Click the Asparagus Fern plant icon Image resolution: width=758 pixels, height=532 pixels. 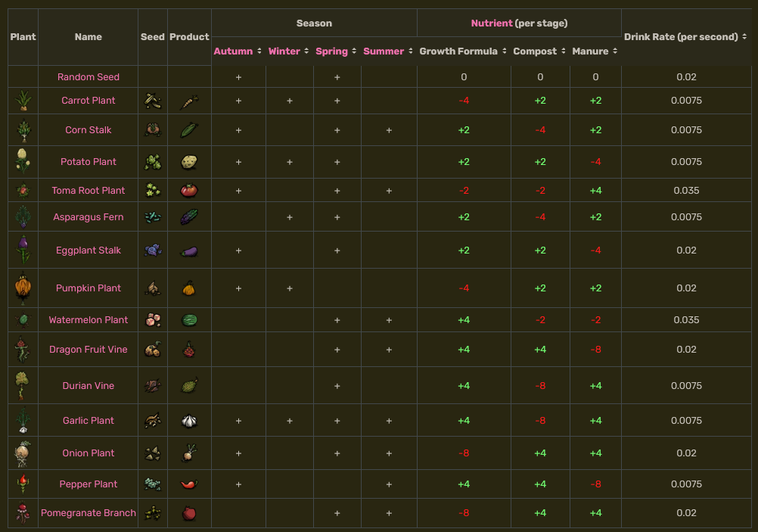(x=23, y=217)
